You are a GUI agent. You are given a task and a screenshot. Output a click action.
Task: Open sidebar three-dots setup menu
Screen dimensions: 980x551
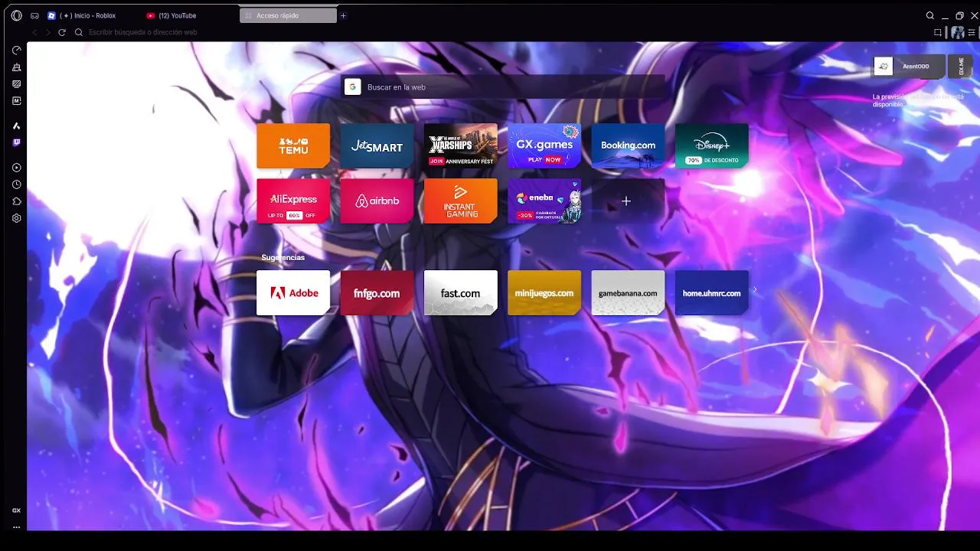point(16,527)
